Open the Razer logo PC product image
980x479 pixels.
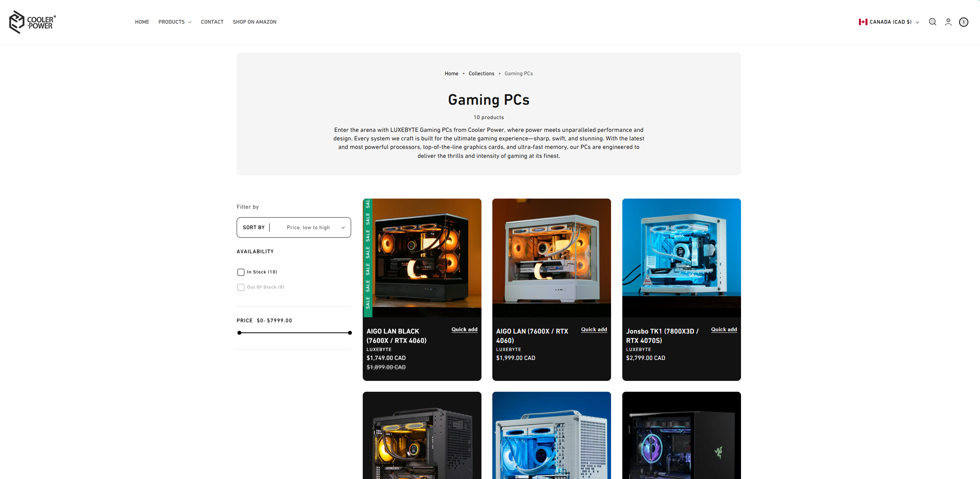point(682,435)
